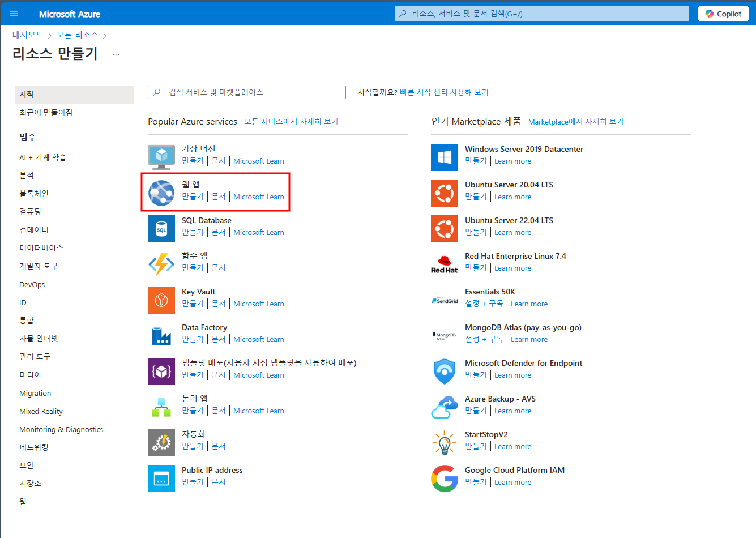Open the DevOps category
This screenshot has height=538, width=756.
(32, 284)
